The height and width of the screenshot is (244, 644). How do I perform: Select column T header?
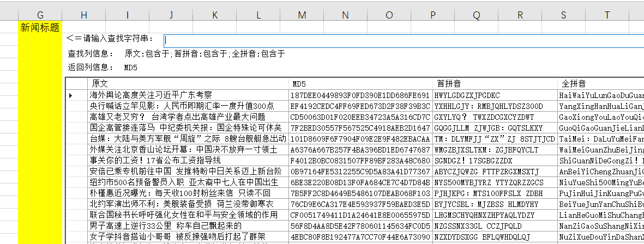click(607, 15)
